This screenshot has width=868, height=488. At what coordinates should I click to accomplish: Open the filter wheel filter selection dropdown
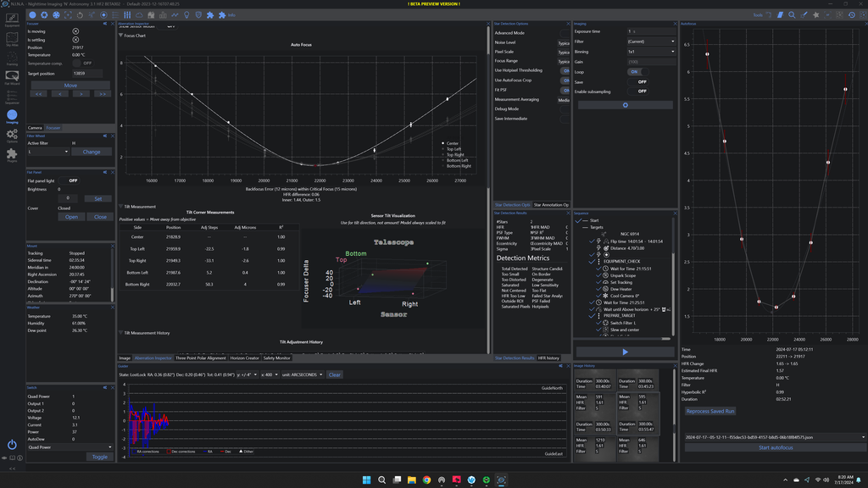(x=48, y=152)
